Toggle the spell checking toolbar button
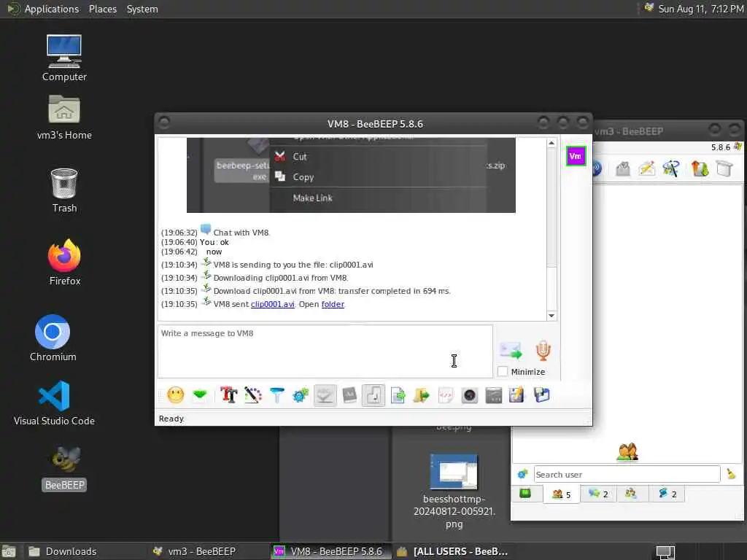747x560 pixels. click(x=325, y=395)
